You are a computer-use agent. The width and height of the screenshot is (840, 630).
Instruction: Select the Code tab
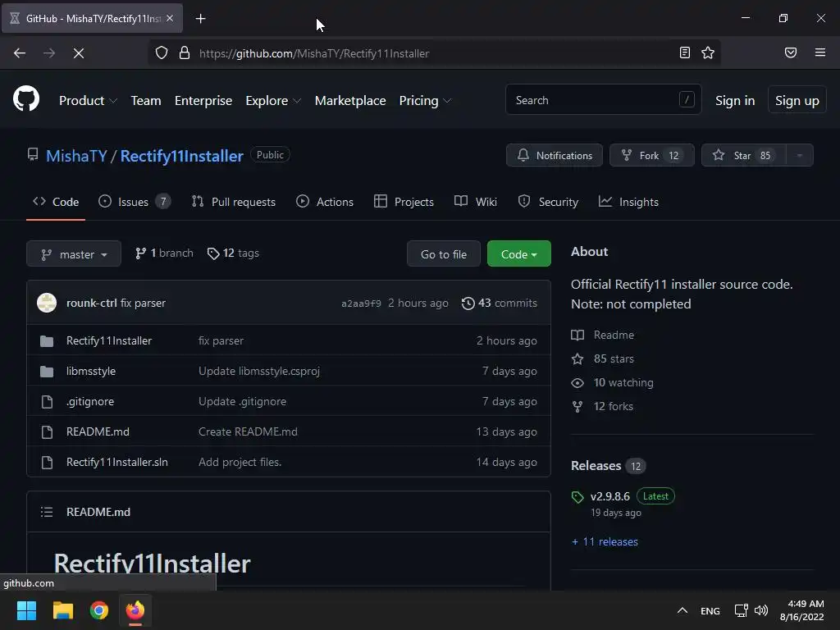56,202
